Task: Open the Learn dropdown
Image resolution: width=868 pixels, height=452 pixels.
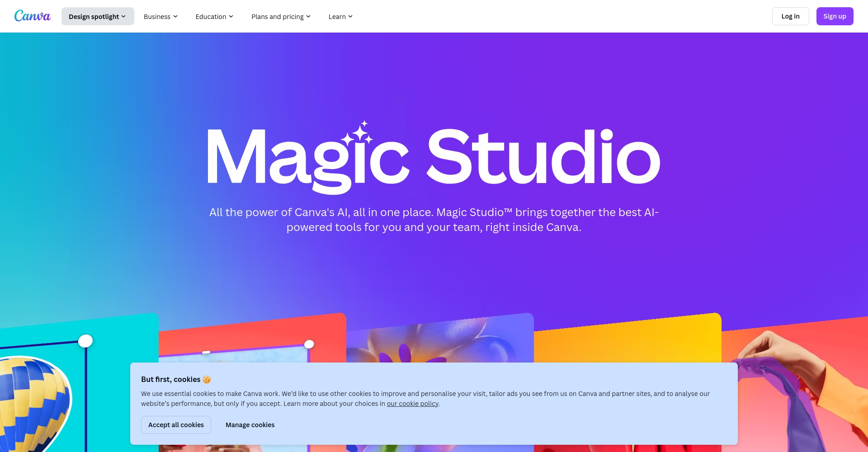Action: [x=340, y=16]
